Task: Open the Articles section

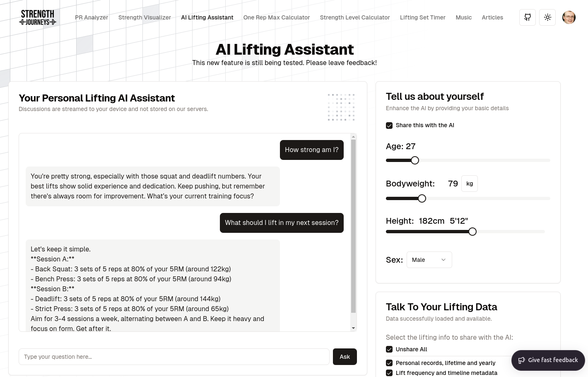Action: [492, 17]
